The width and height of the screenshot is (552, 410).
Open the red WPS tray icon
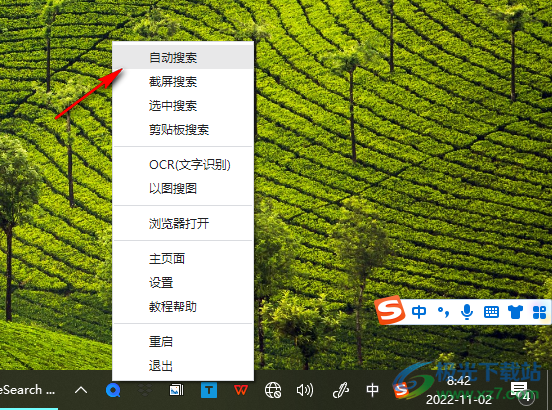point(241,390)
